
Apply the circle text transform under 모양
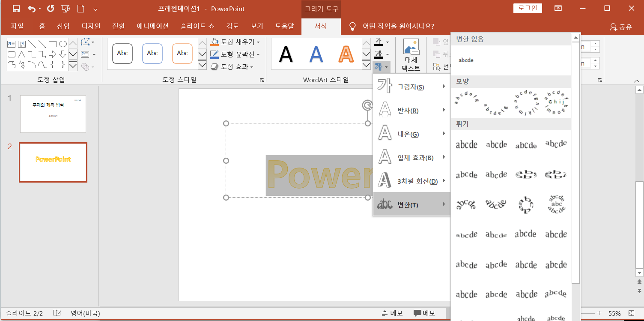(x=526, y=103)
